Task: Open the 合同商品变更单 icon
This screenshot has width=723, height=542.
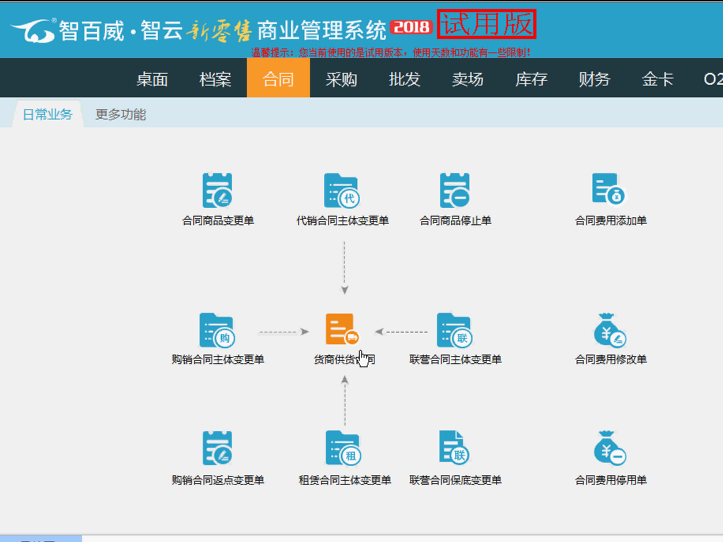Action: 217,190
